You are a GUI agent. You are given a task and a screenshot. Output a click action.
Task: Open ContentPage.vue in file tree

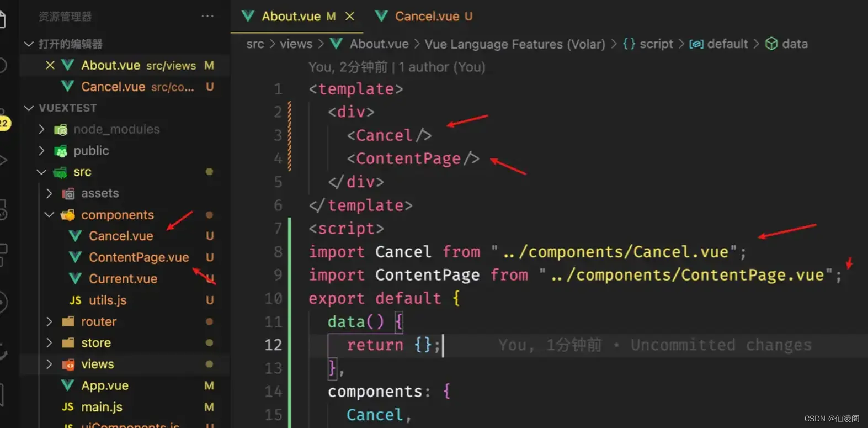coord(139,257)
